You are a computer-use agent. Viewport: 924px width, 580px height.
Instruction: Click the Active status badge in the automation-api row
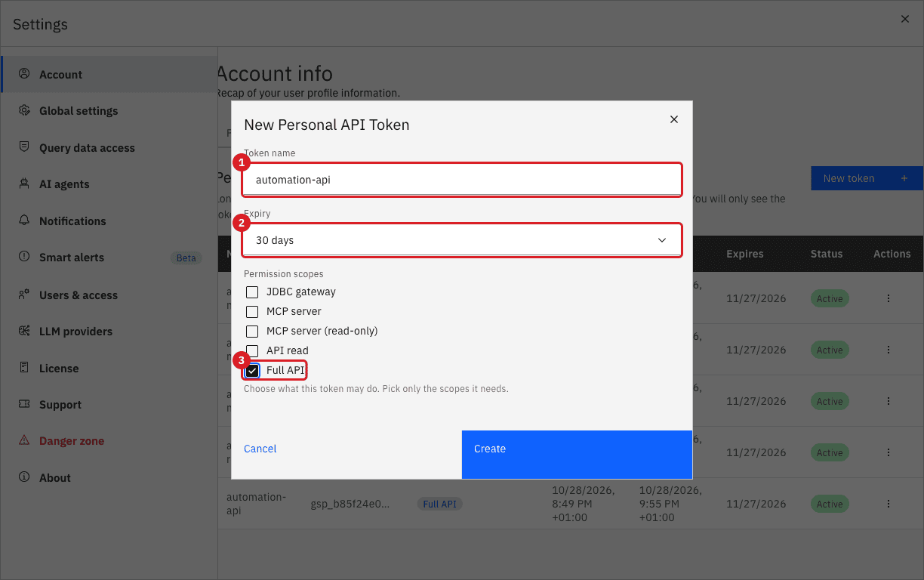(x=830, y=504)
